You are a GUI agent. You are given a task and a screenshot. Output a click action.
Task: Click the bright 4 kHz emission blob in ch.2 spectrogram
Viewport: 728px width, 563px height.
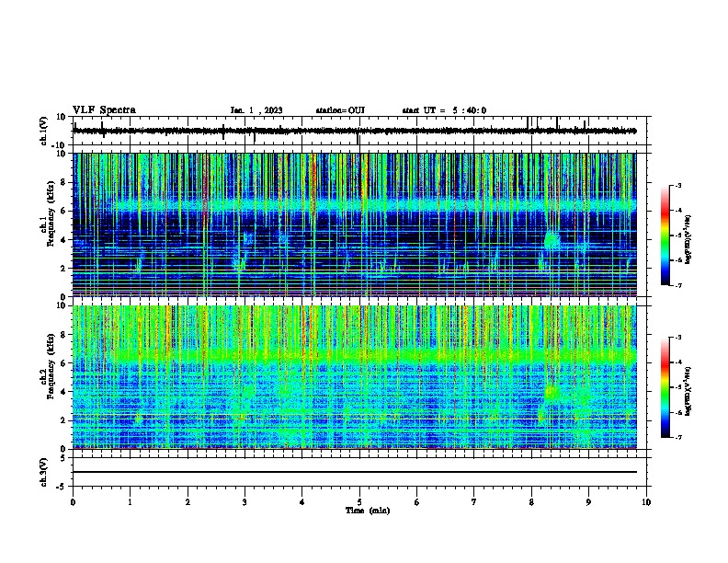point(552,393)
